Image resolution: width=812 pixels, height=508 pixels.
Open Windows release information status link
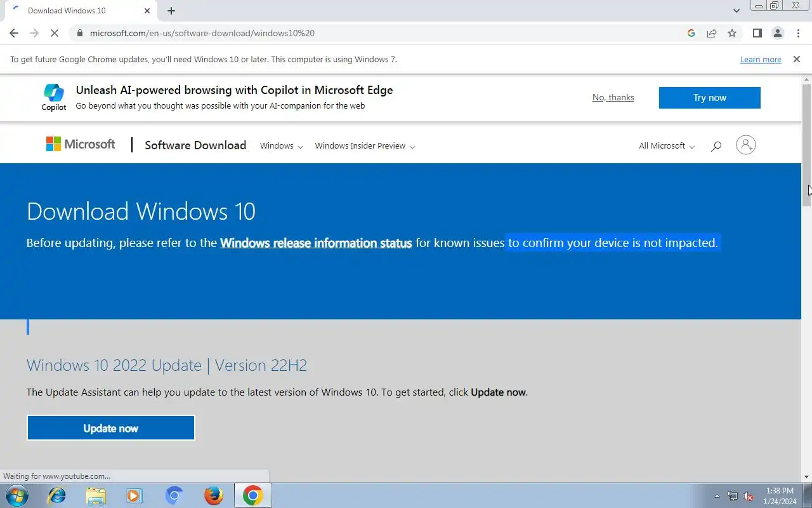click(x=316, y=243)
